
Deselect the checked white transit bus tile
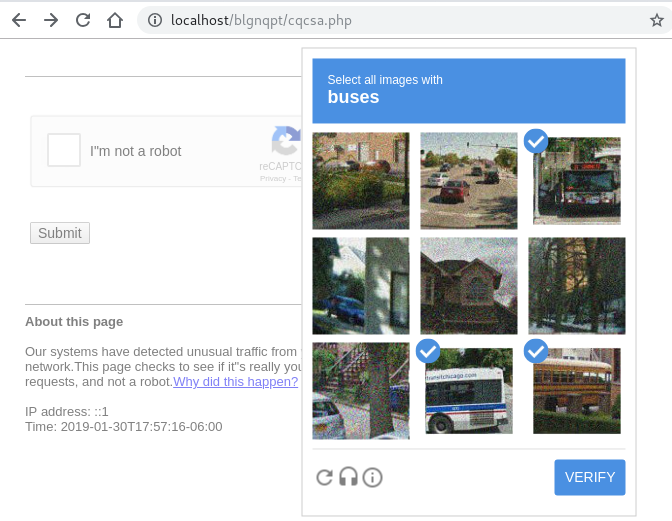pyautogui.click(x=468, y=391)
